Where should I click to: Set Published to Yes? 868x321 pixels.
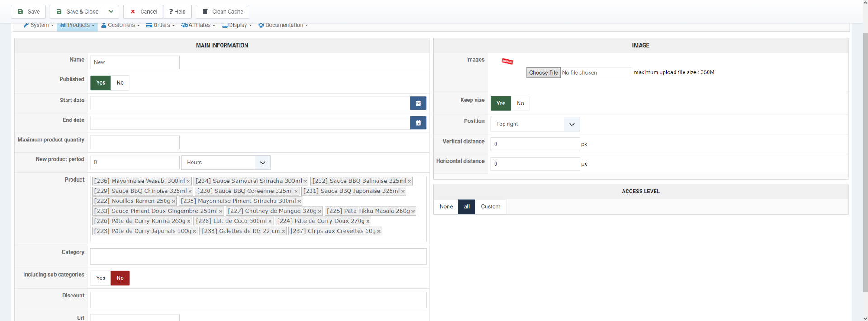101,83
